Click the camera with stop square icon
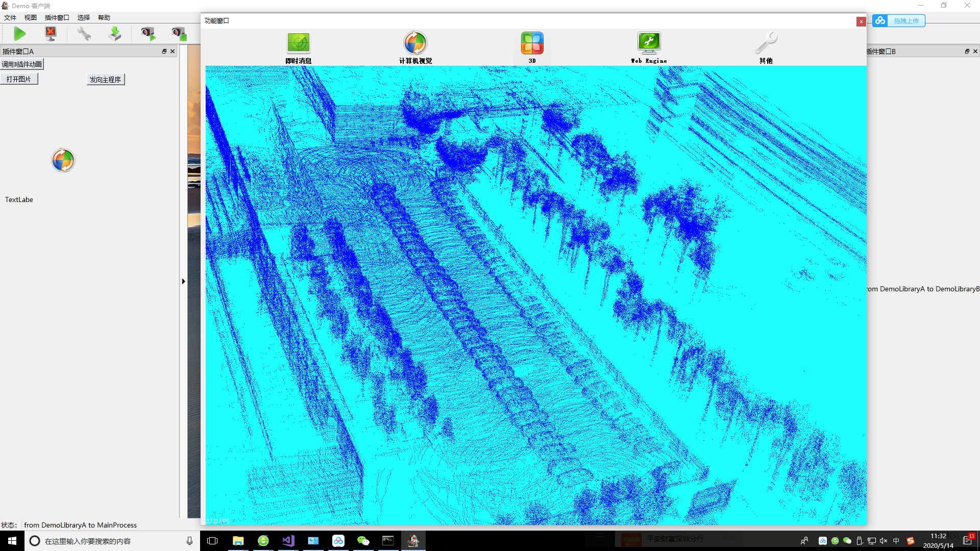Viewport: 980px width, 551px height. (x=179, y=34)
